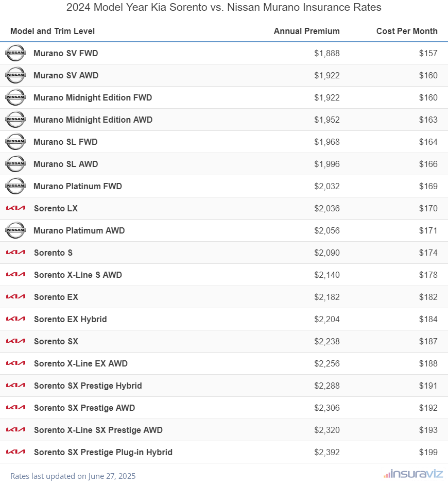448x484 pixels.
Task: Select the 'Sorento EX Hybrid' label
Action: [71, 320]
